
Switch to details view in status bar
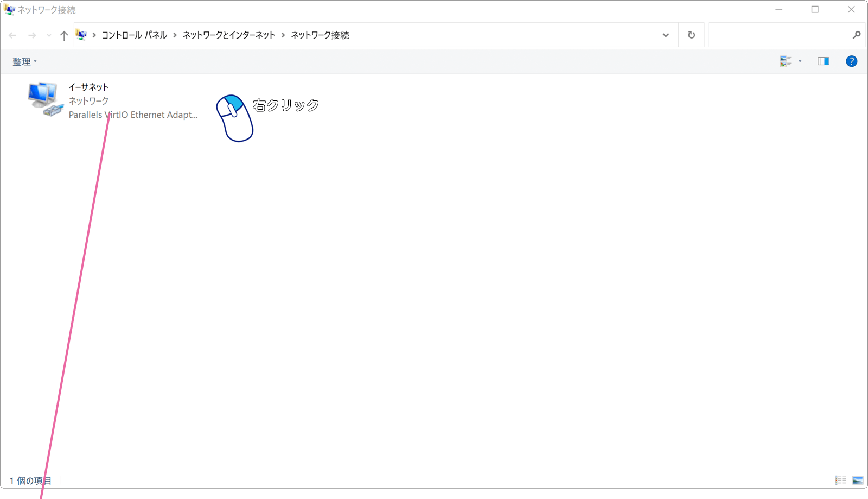tap(840, 480)
